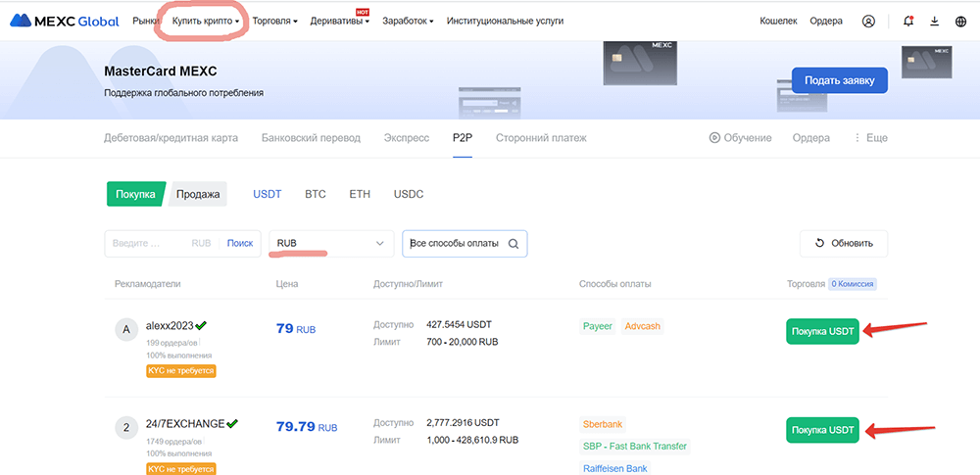Open Институциональные услуги page

point(505,22)
